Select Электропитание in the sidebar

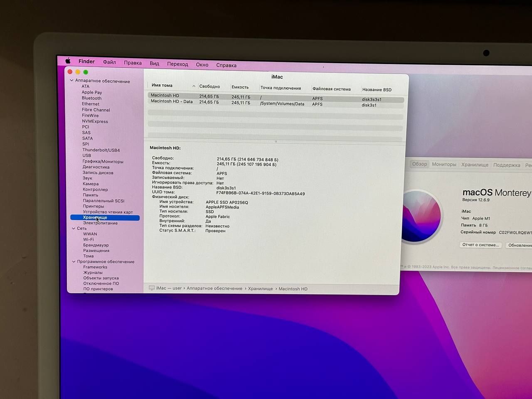pyautogui.click(x=100, y=223)
